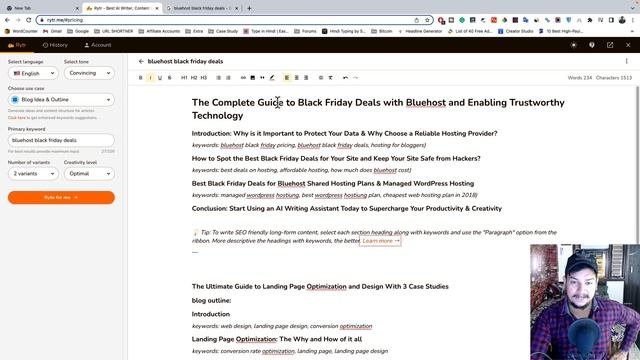Image resolution: width=640 pixels, height=360 pixels.
Task: Open Number of variants dropdown
Action: [x=33, y=173]
